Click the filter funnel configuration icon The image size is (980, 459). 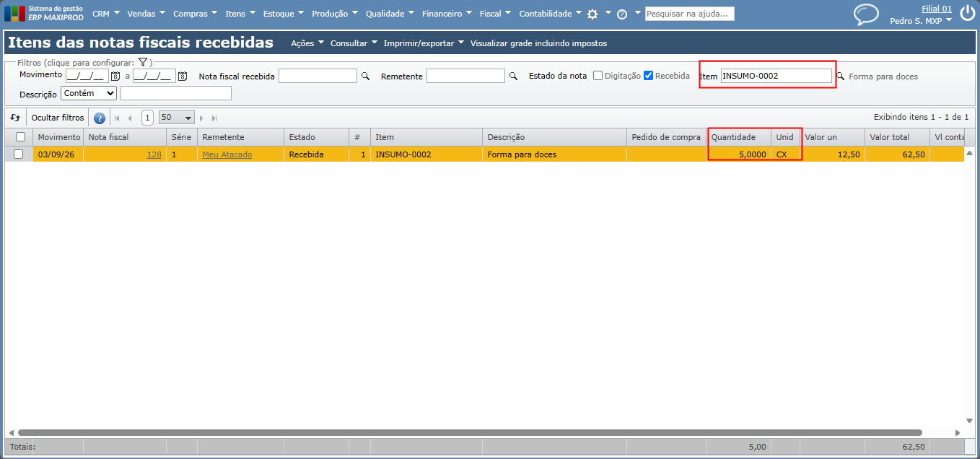143,63
